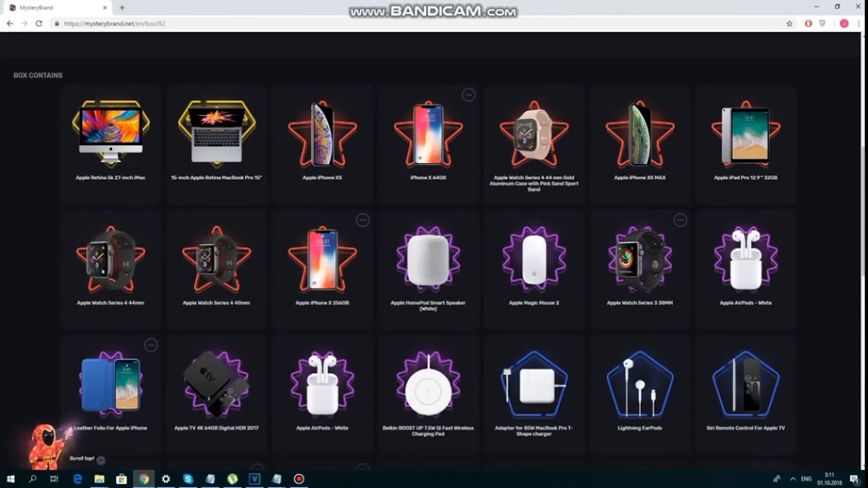Click the Scroll top arrow button
Viewport: 868px width, 488px height.
point(101,460)
